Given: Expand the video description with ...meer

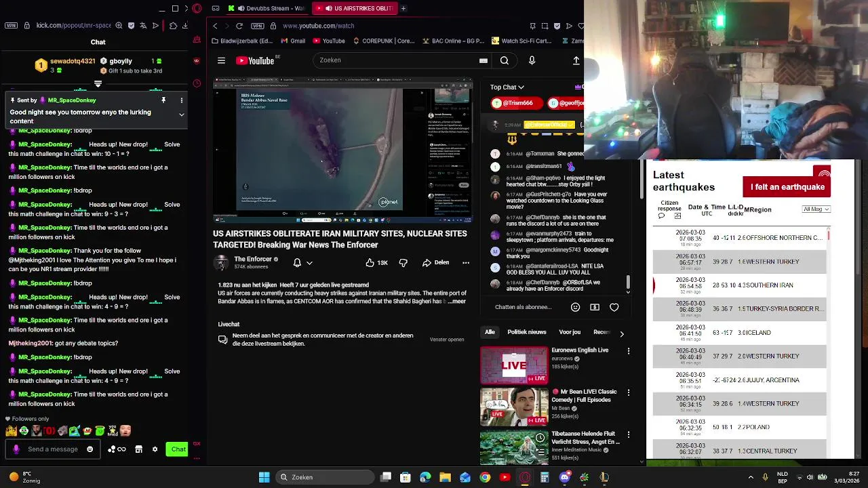Looking at the screenshot, I should pos(458,301).
